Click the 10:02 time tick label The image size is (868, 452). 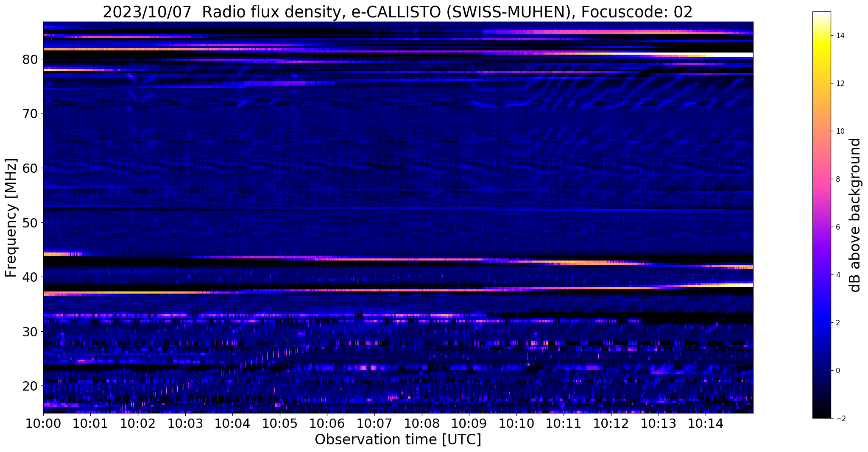(138, 423)
